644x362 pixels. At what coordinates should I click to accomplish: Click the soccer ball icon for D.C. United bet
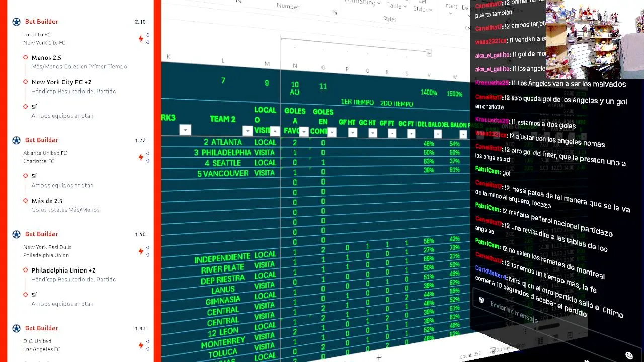pyautogui.click(x=16, y=328)
